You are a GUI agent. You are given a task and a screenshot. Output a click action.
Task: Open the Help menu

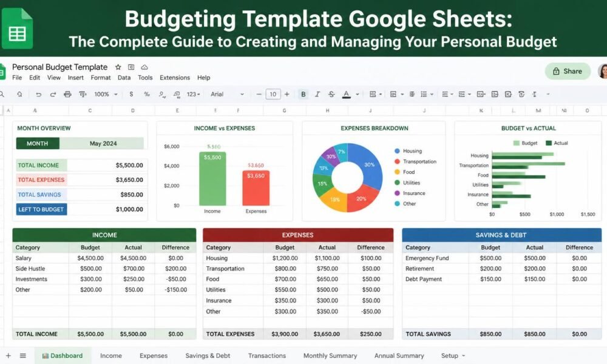click(x=203, y=78)
